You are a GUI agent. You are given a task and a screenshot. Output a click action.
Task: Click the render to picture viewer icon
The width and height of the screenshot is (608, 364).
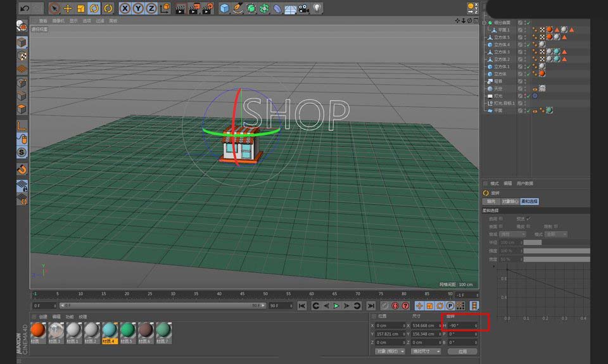point(193,8)
